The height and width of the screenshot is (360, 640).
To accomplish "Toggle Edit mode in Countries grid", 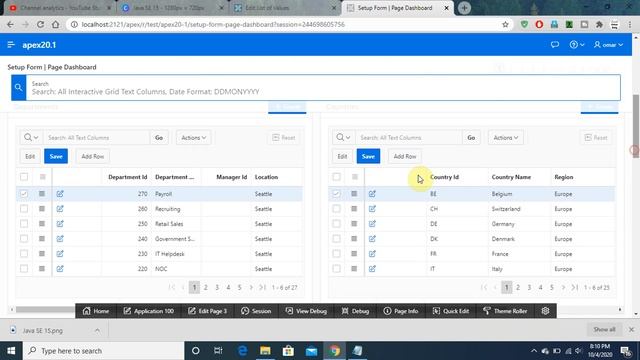I will pos(342,156).
